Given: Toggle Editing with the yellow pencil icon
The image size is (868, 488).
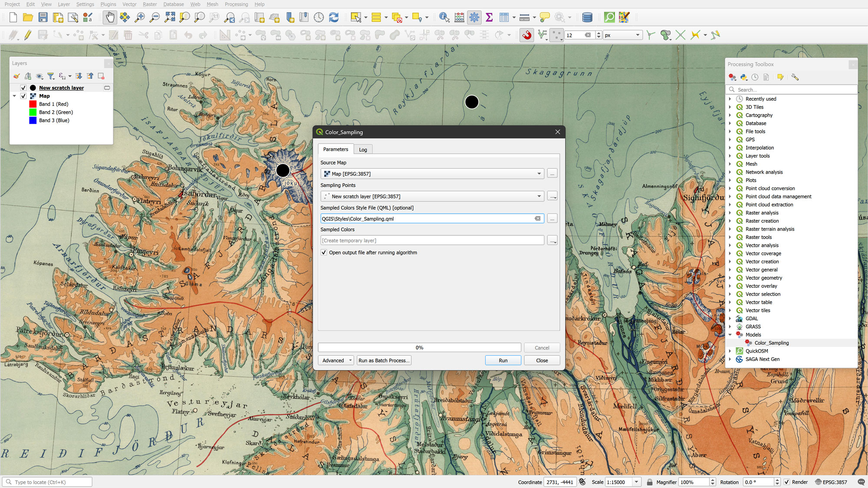Looking at the screenshot, I should 28,35.
